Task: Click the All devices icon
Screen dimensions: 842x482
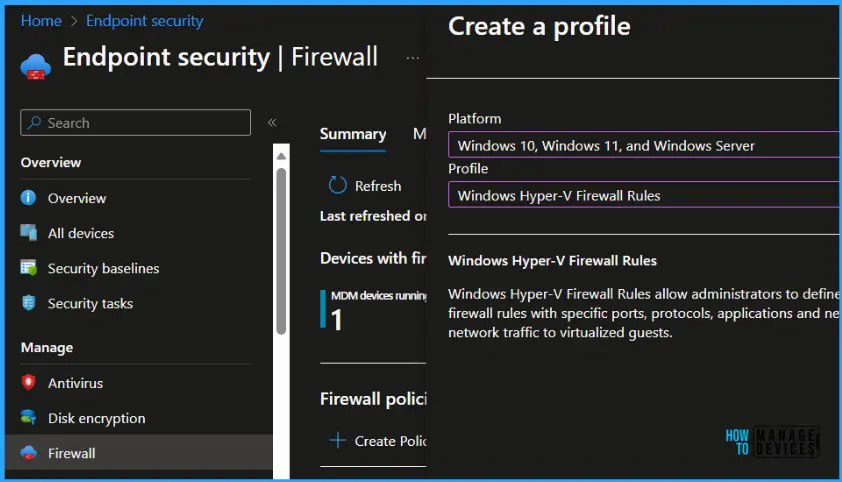Action: (28, 232)
